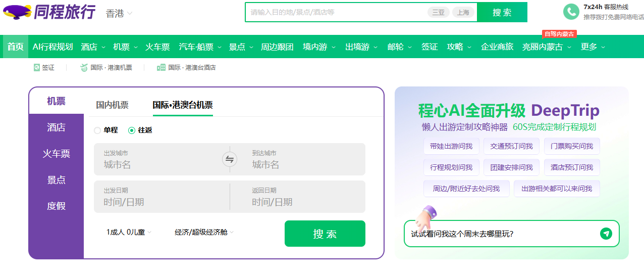Open the 香港 city selector dropdown
644x272 pixels.
pyautogui.click(x=119, y=13)
